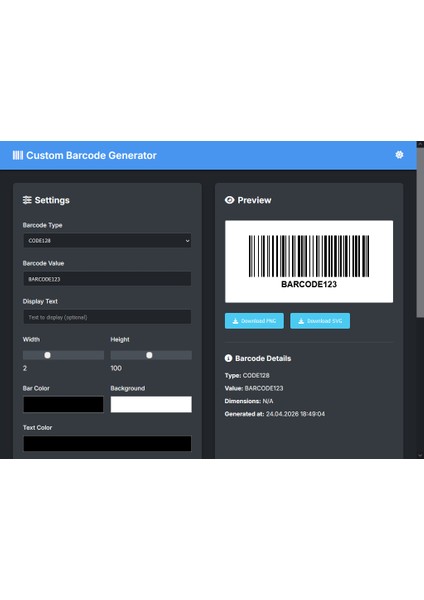This screenshot has height=600, width=424.
Task: Click the chevron arrow of Barcode Type select
Action: point(187,241)
